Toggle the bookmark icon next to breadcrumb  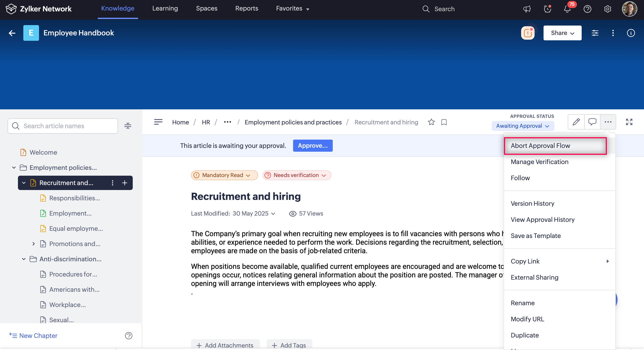(x=444, y=122)
